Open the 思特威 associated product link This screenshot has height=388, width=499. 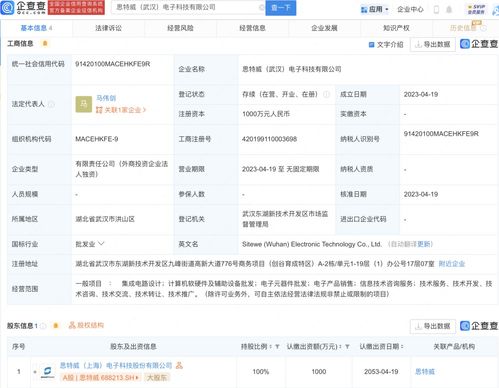tap(425, 372)
